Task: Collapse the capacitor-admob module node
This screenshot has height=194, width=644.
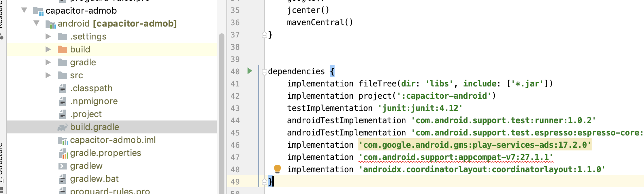Action: [x=24, y=10]
